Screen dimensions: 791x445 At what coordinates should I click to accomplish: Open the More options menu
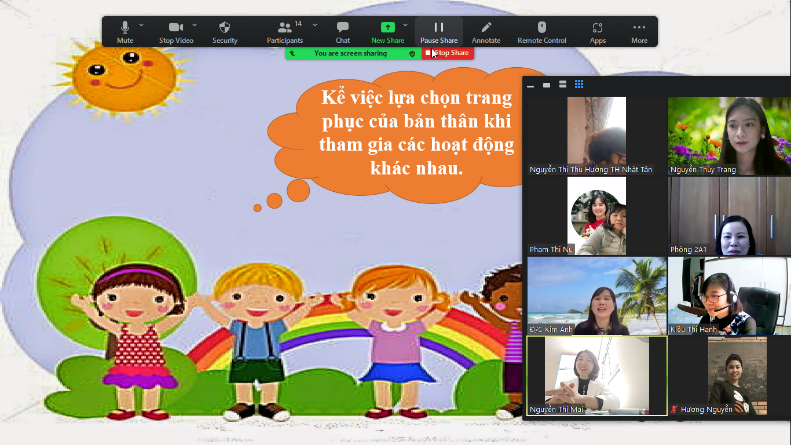pyautogui.click(x=639, y=30)
